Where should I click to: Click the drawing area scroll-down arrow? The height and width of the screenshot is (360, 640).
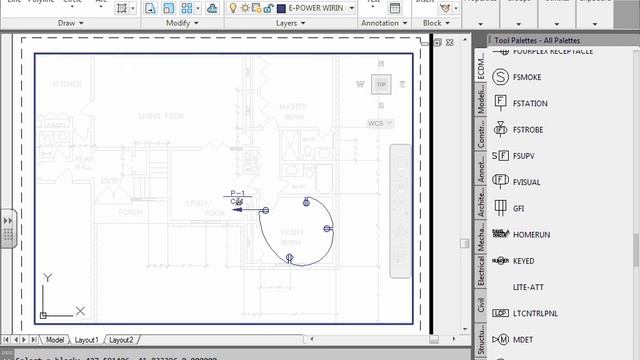(465, 329)
